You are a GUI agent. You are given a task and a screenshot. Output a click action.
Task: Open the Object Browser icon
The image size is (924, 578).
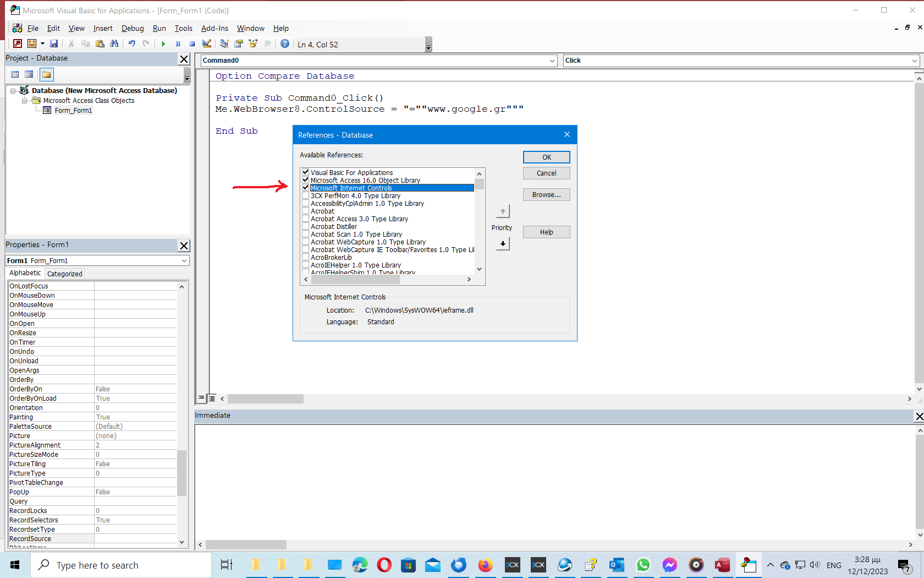pos(253,43)
